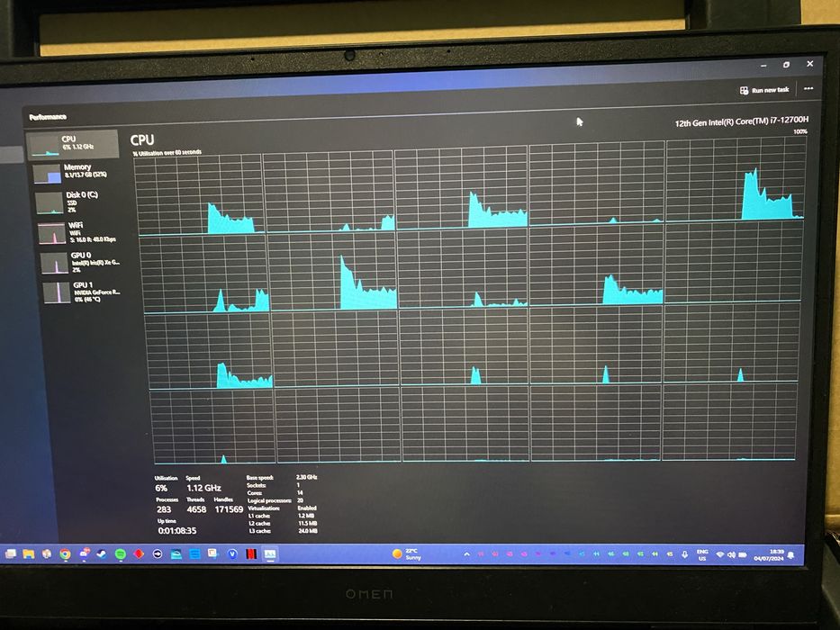Select CPU in the Performance sidebar
840x630 pixels.
click(x=72, y=144)
